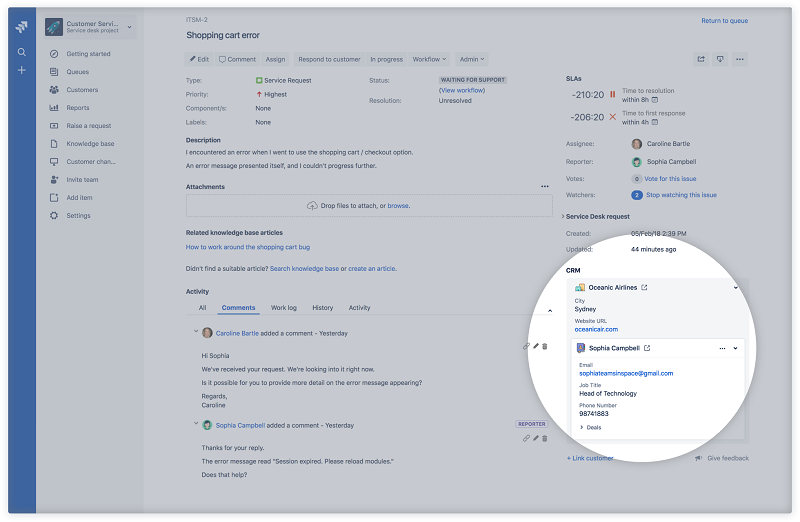This screenshot has width=800, height=522.
Task: Click the share icon in issue toolbar
Action: point(701,59)
